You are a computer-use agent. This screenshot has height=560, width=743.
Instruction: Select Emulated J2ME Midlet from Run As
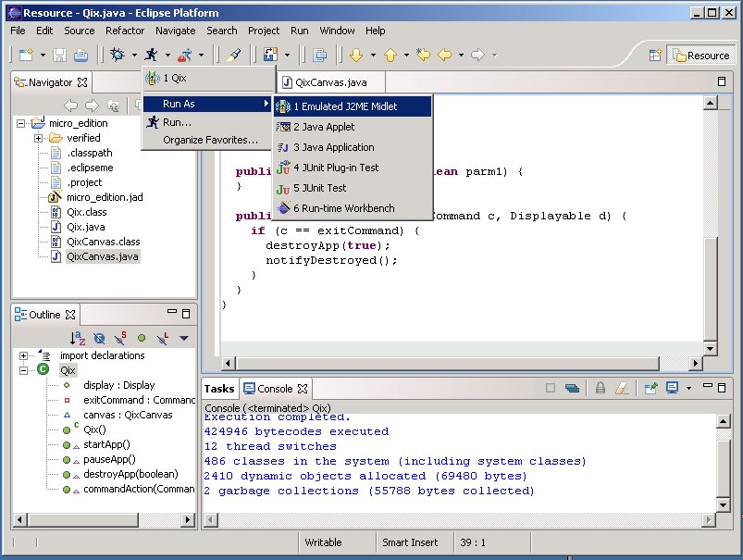pos(353,106)
